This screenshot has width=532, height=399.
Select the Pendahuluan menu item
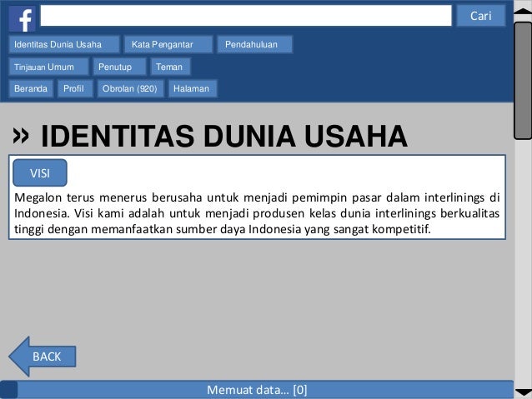255,44
